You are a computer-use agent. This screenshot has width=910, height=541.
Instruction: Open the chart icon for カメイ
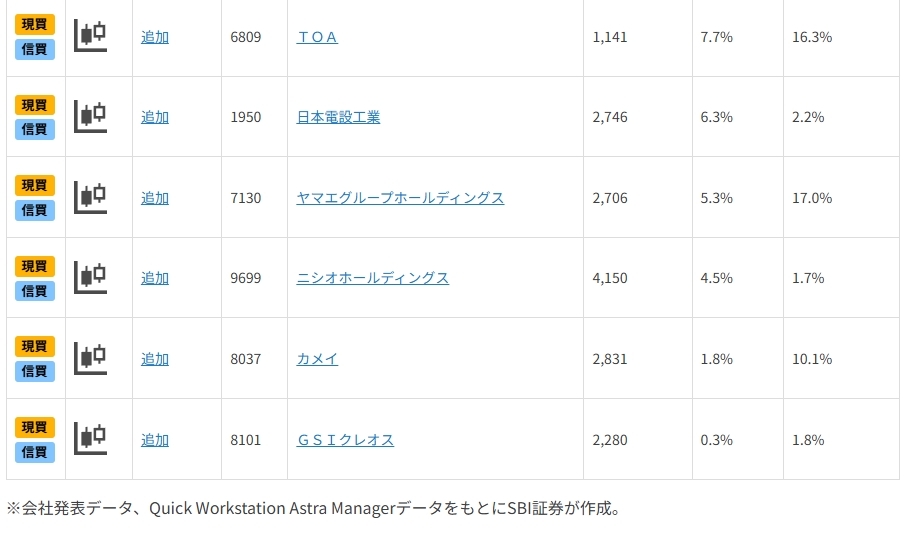point(91,358)
